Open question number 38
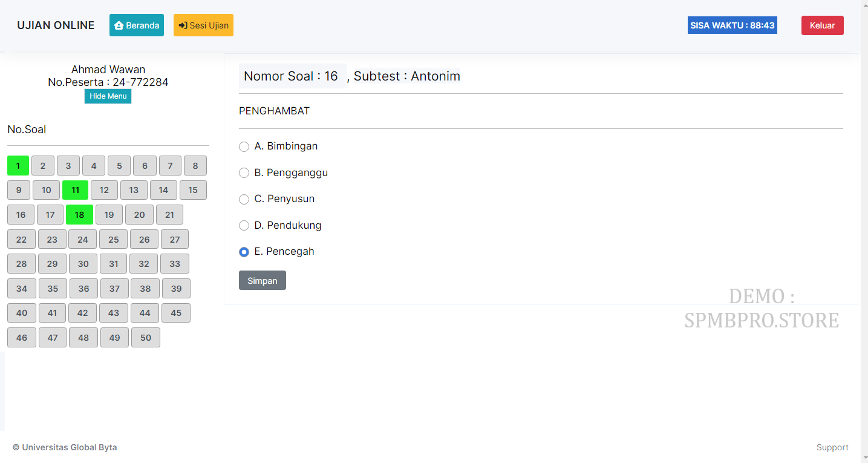The width and height of the screenshot is (868, 463). (145, 289)
